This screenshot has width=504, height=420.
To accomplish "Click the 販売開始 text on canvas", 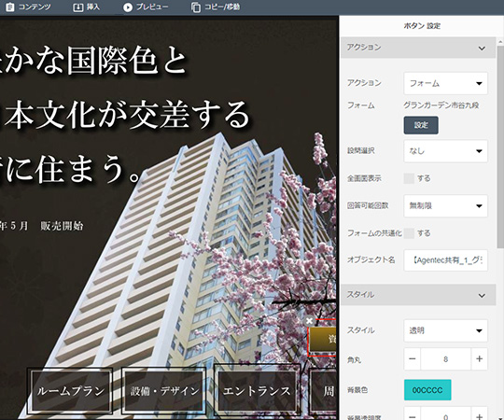I will click(62, 226).
